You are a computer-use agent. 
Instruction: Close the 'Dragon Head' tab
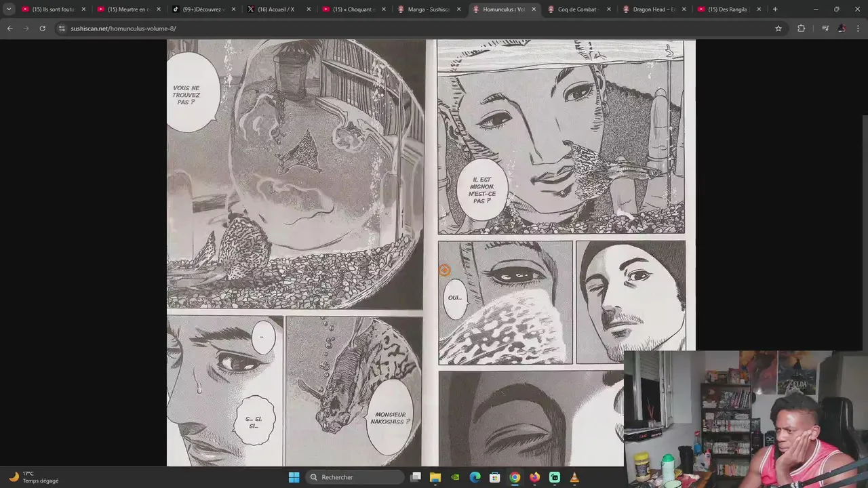coord(684,9)
